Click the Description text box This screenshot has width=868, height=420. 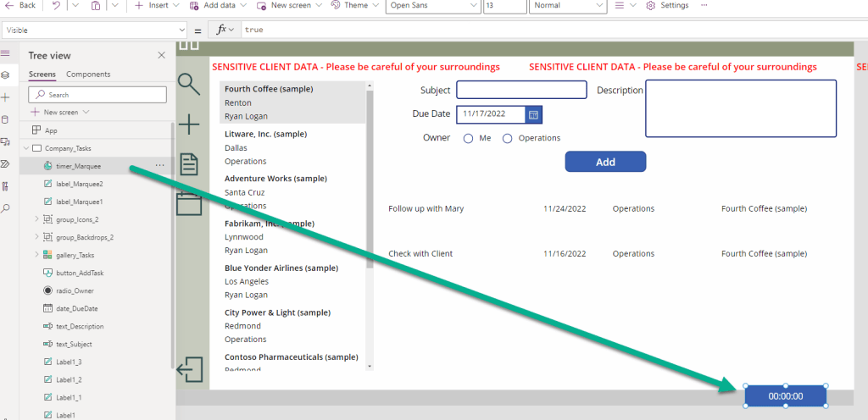(x=741, y=108)
